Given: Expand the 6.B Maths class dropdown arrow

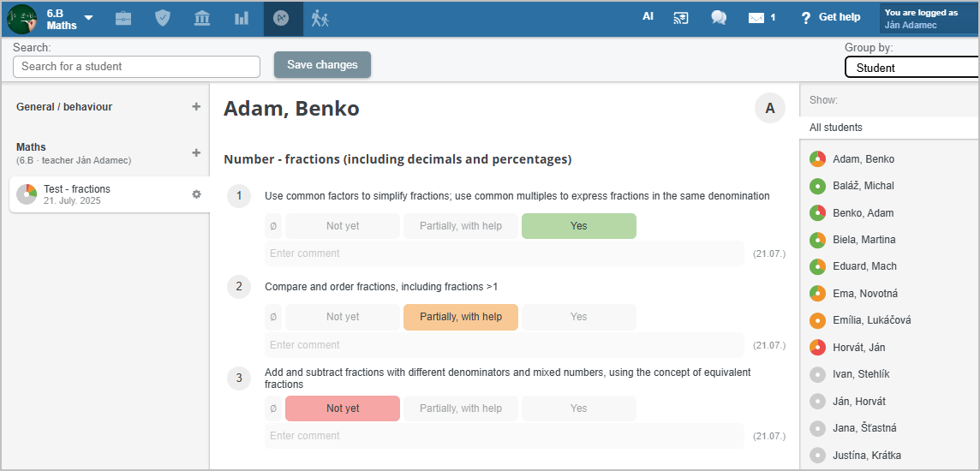Looking at the screenshot, I should coord(89,17).
